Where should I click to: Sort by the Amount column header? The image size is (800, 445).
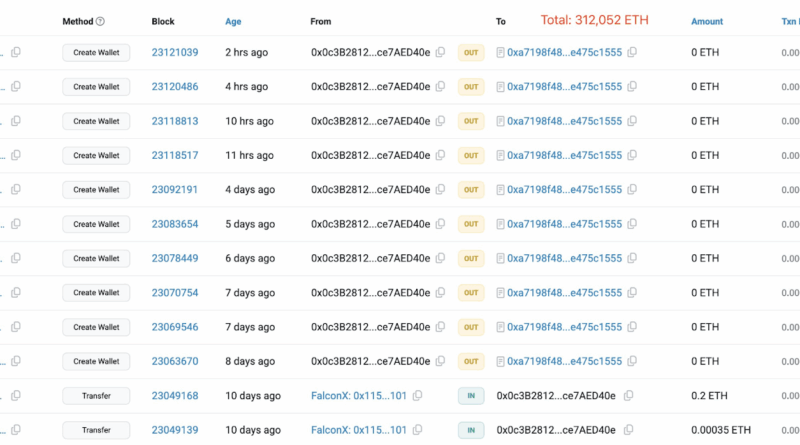click(x=707, y=21)
